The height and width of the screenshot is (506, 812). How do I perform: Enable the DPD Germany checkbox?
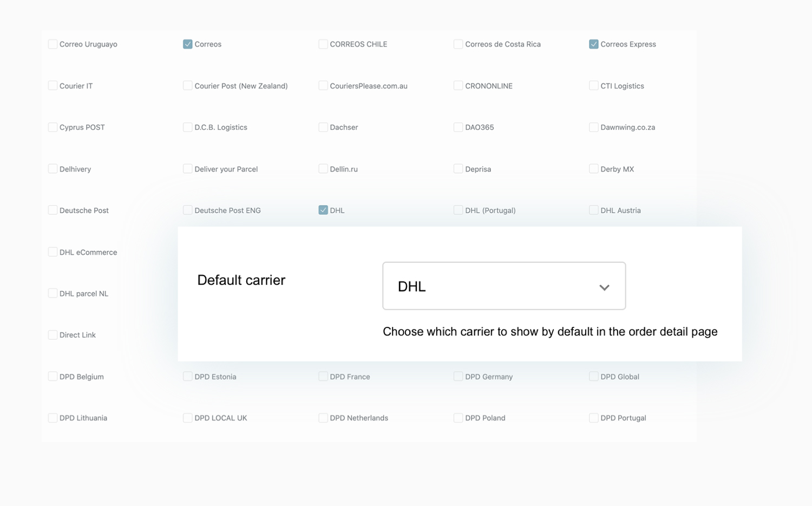(x=458, y=376)
